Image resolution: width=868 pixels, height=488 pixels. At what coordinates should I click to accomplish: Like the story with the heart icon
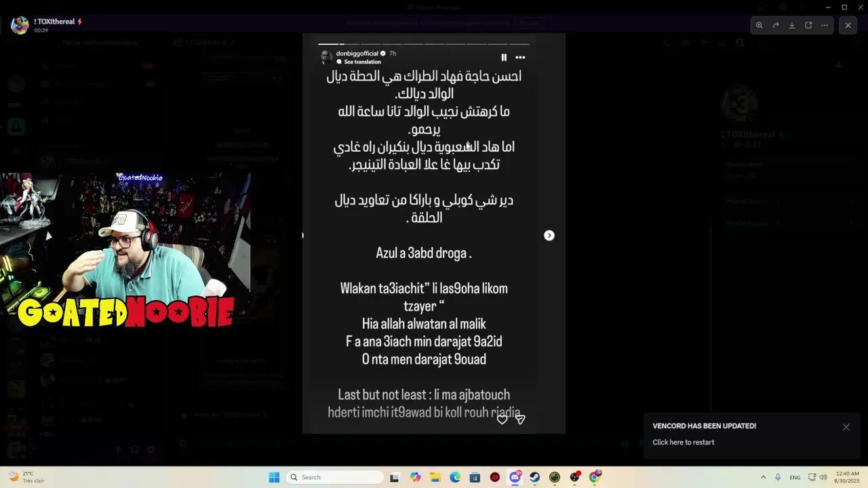tap(502, 420)
